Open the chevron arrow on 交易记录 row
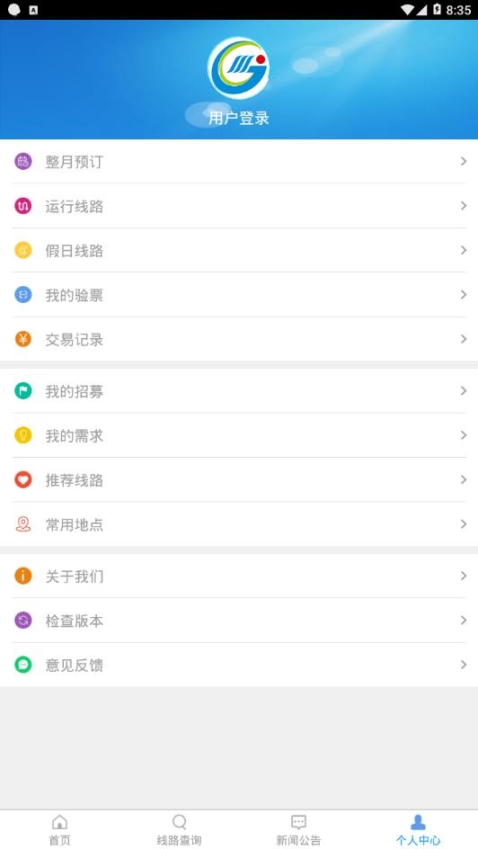This screenshot has width=478, height=849. [463, 339]
